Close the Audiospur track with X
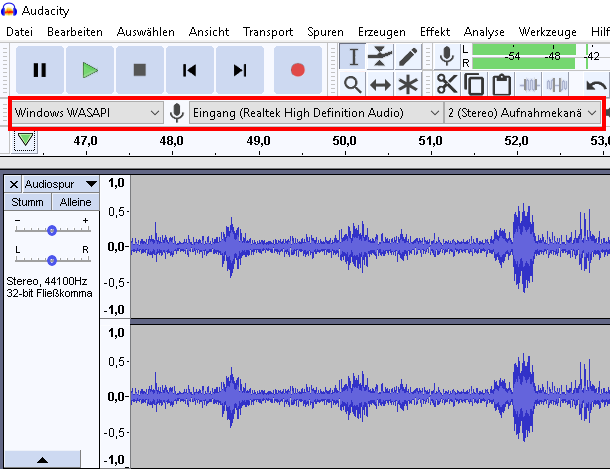Viewport: 610px width, 469px height. [x=14, y=184]
